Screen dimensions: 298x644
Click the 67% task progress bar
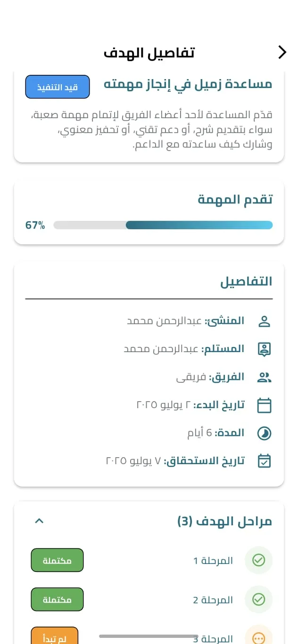point(163,225)
